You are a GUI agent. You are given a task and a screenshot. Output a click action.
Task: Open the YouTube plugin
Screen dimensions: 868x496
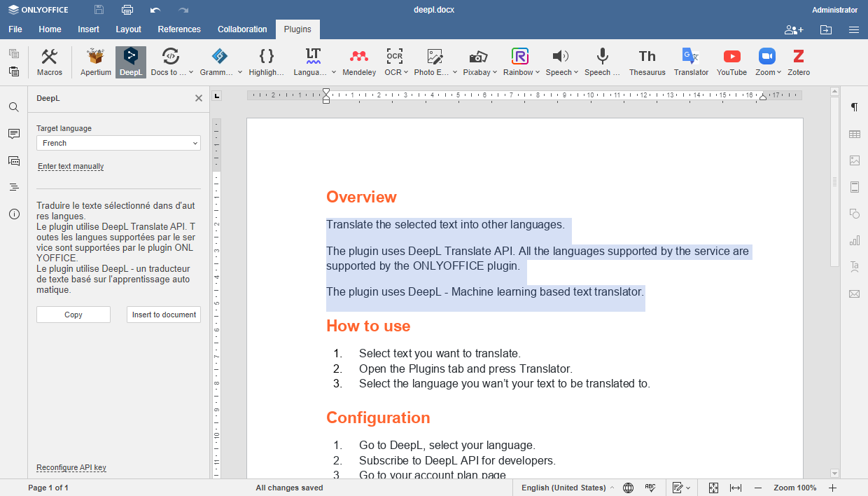(x=731, y=62)
